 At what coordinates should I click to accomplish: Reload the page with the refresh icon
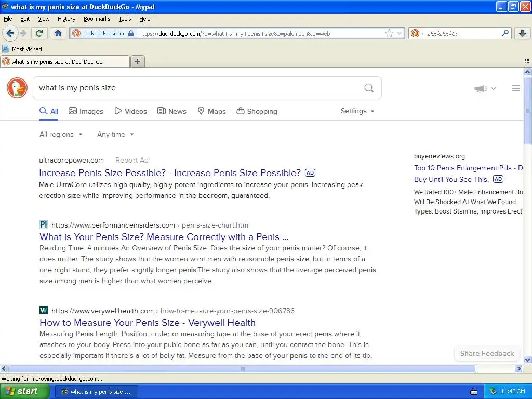[39, 33]
